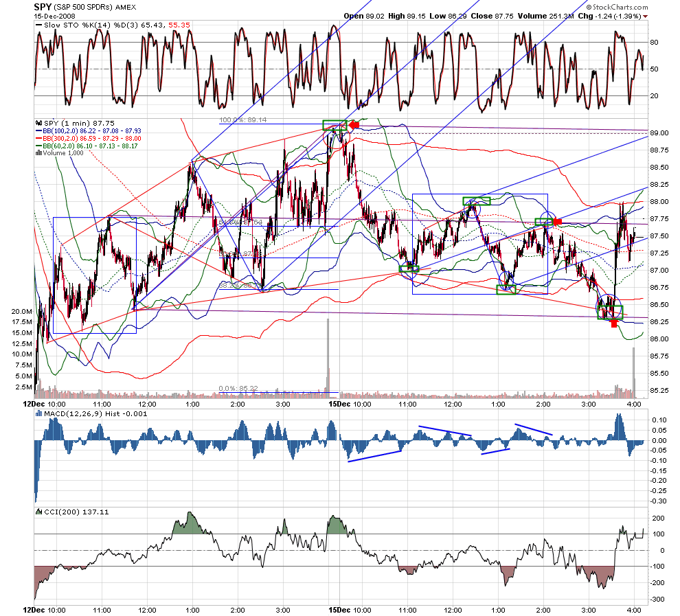
Task: Click the Volume 251.3M value
Action: (545, 16)
